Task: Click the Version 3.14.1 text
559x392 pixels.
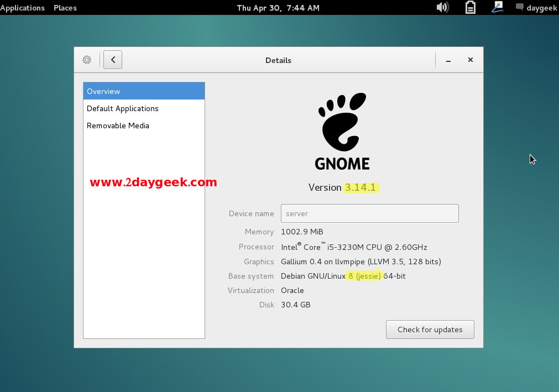Action: (342, 187)
